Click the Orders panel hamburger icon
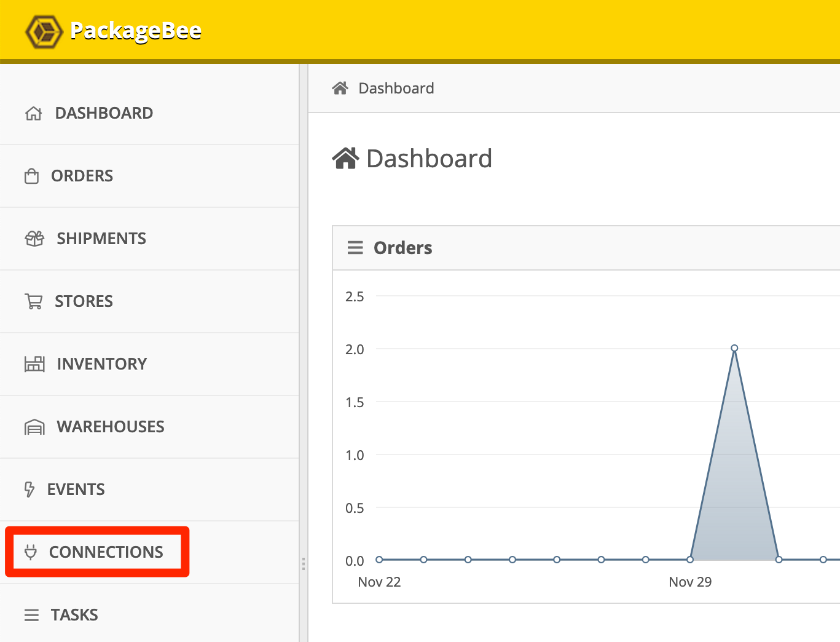Image resolution: width=840 pixels, height=642 pixels. (355, 248)
